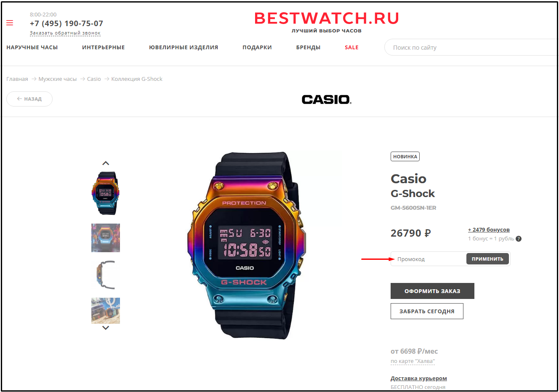
Task: Focus the Промокод input field
Action: click(x=429, y=259)
